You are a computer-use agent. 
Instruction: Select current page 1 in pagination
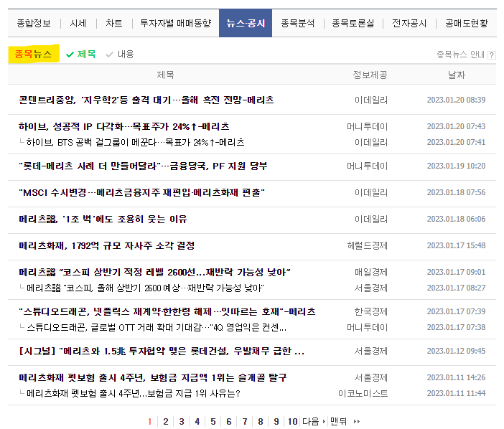(149, 421)
